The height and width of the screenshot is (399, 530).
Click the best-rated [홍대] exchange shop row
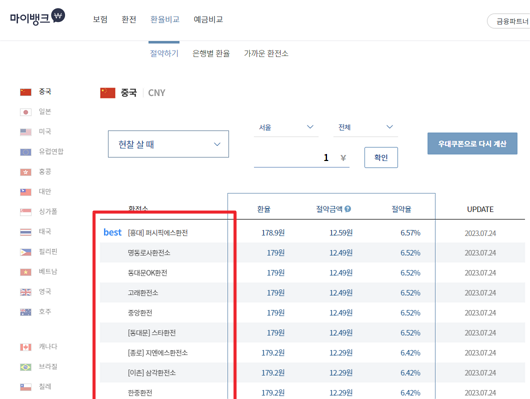pos(312,233)
